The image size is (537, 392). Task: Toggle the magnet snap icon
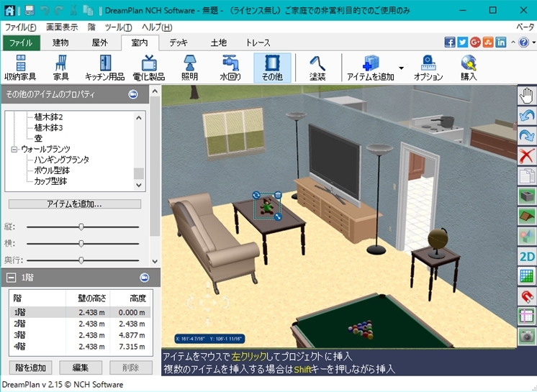tap(527, 296)
